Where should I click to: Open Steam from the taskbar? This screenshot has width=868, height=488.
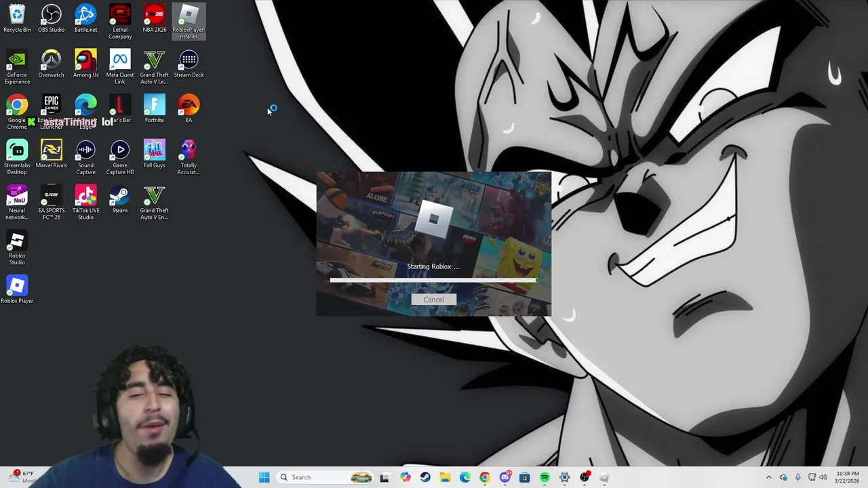click(x=425, y=477)
